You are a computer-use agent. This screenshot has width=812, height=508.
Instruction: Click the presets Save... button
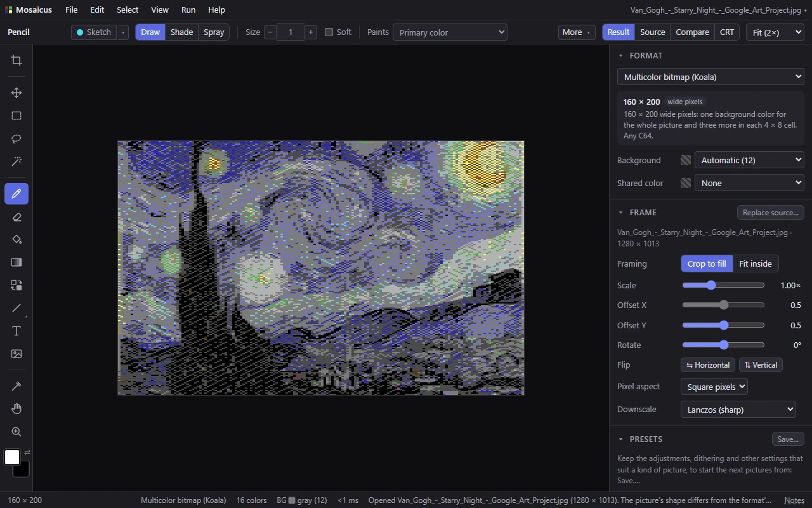[x=788, y=439]
